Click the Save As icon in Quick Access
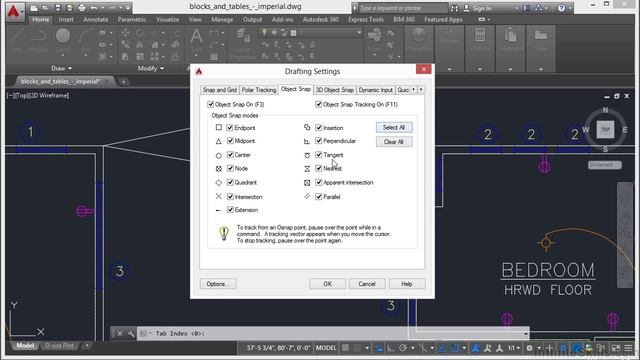Screen dimensions: 640x360 (x=69, y=8)
